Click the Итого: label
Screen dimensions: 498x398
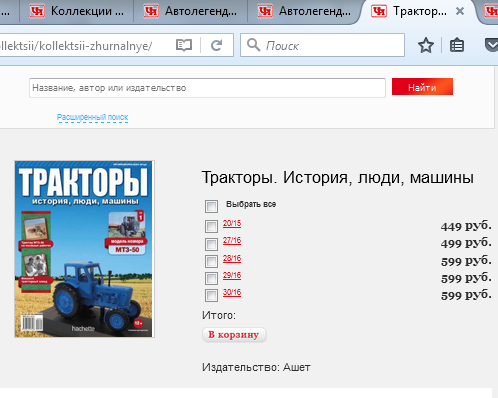tap(219, 315)
